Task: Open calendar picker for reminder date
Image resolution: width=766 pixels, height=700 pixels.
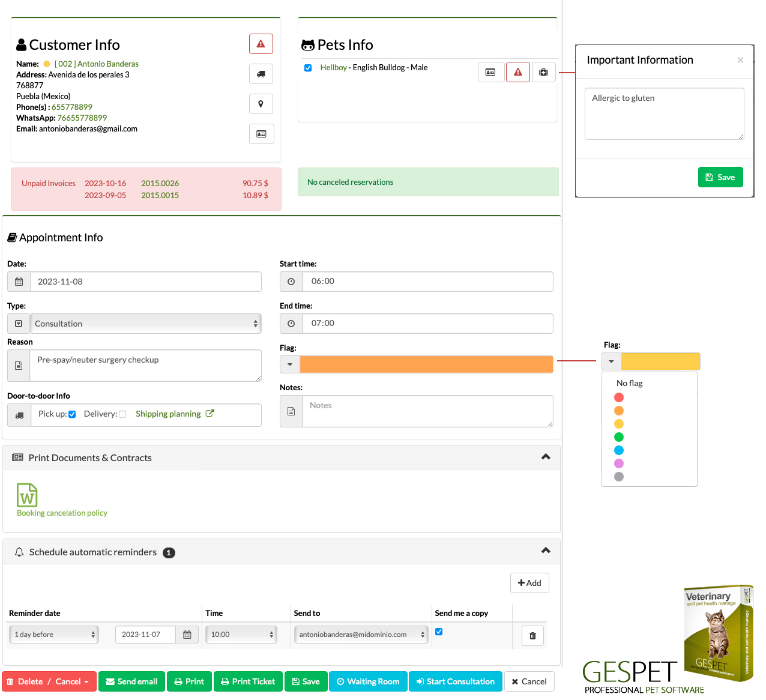Action: 187,635
